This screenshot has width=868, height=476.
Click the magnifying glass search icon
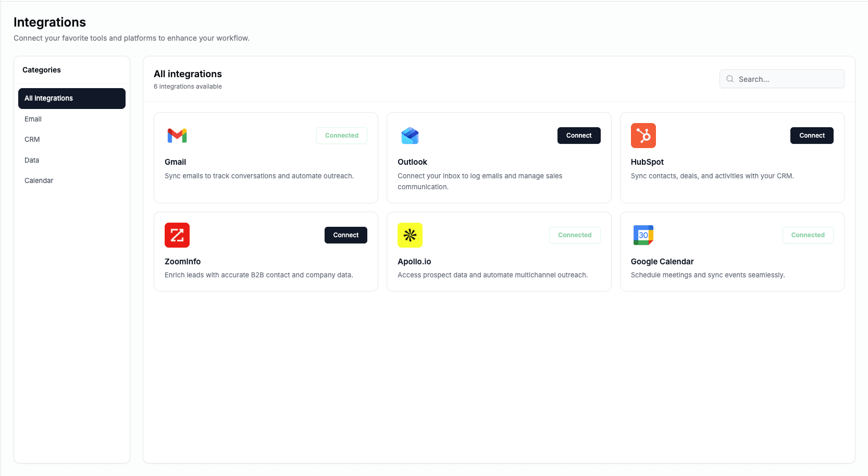[x=730, y=79]
